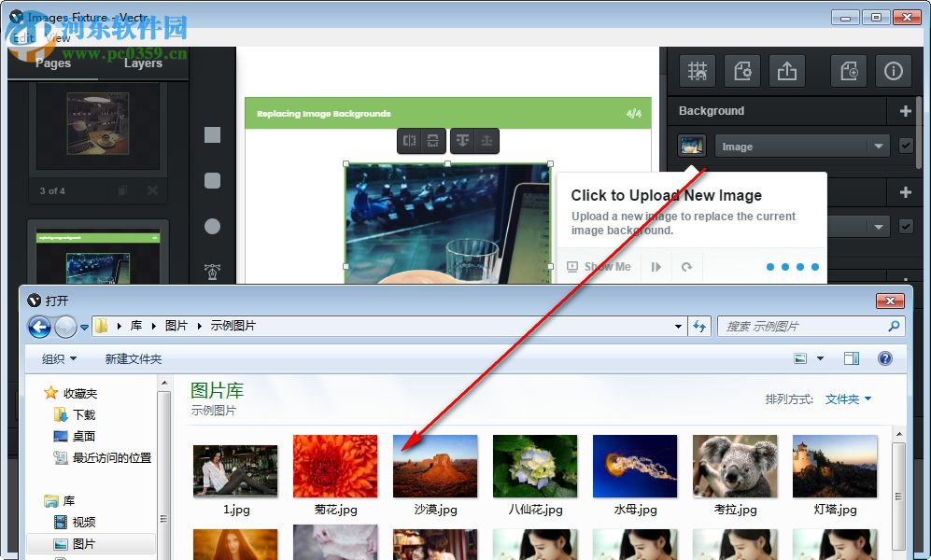
Task: Select the 沙漠.jpg thumbnail
Action: (435, 466)
